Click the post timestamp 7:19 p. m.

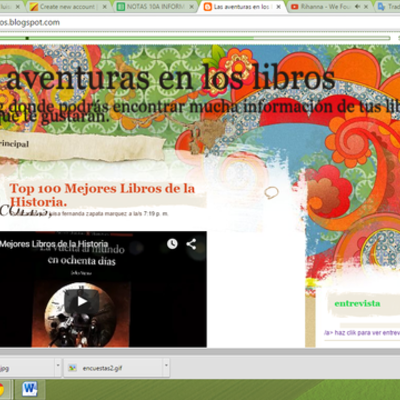coord(156,214)
